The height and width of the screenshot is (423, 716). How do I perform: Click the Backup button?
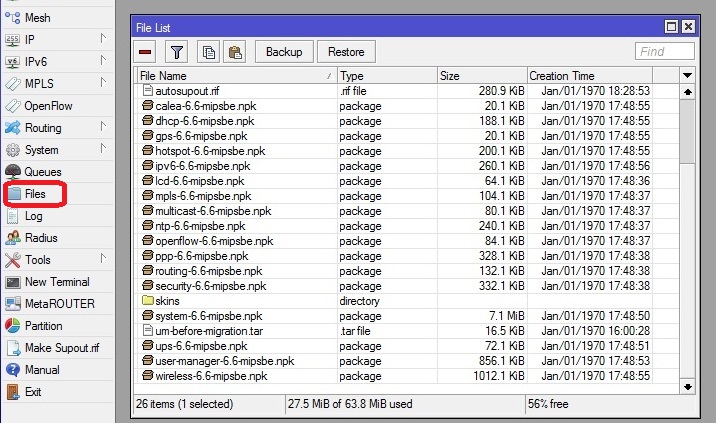pyautogui.click(x=284, y=51)
